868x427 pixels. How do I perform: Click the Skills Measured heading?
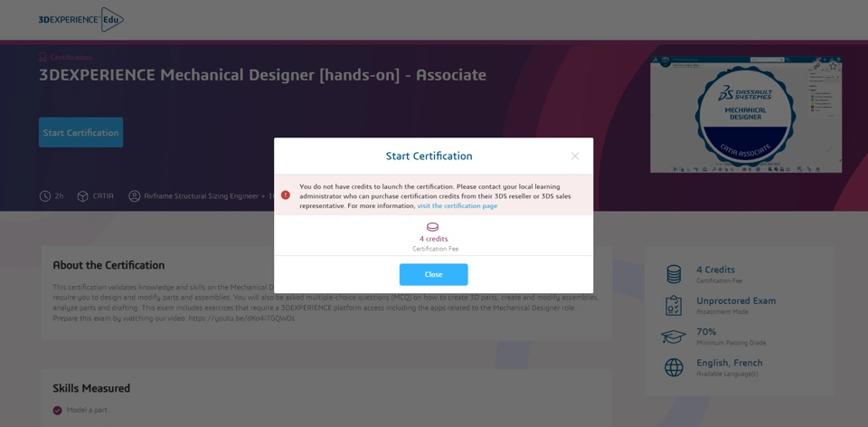pos(91,388)
